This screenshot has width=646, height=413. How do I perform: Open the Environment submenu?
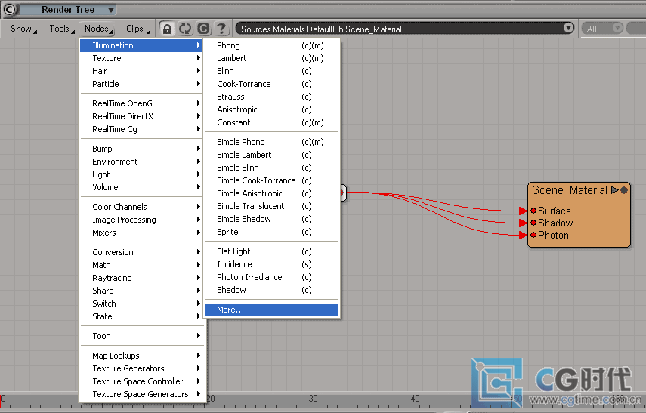[143, 162]
